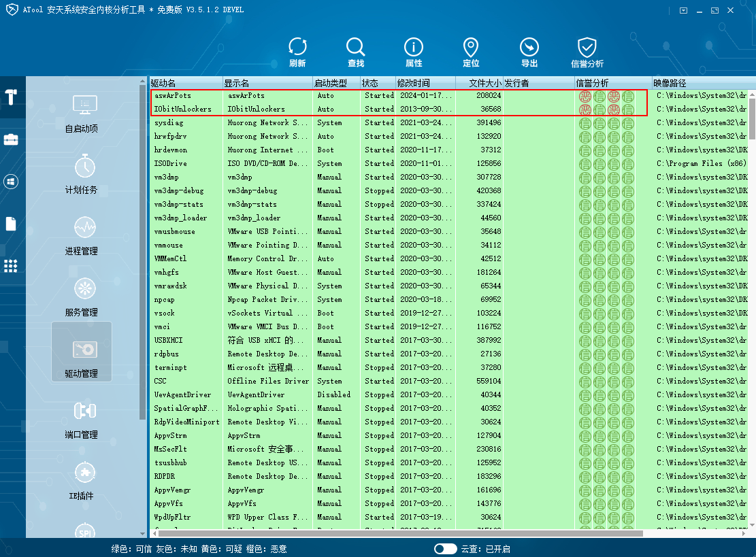
Task: Select the Windows logo icon in left rail
Action: tap(11, 182)
